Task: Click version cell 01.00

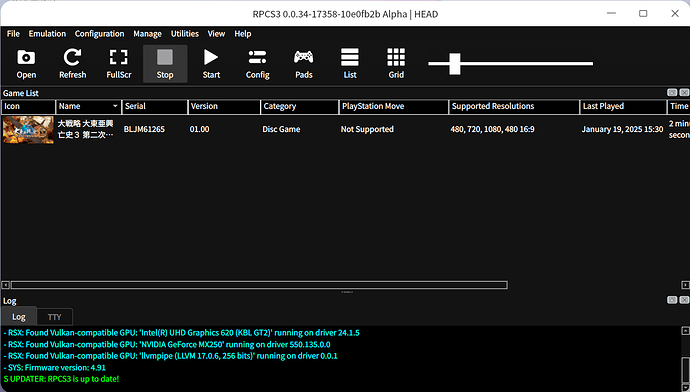Action: [199, 129]
